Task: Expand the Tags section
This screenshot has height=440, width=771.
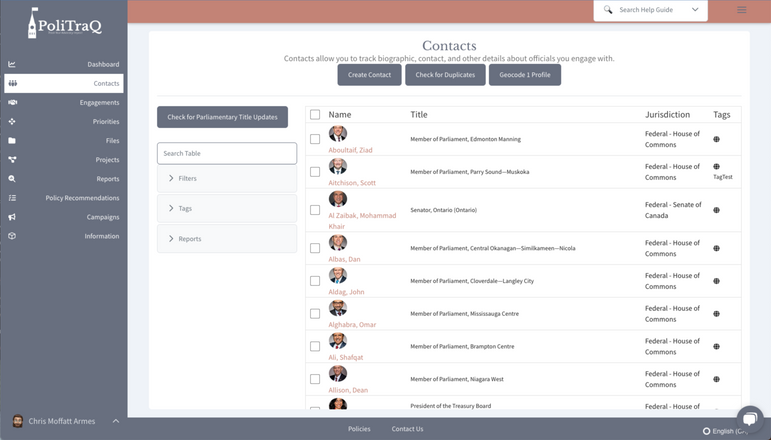Action: (x=227, y=208)
